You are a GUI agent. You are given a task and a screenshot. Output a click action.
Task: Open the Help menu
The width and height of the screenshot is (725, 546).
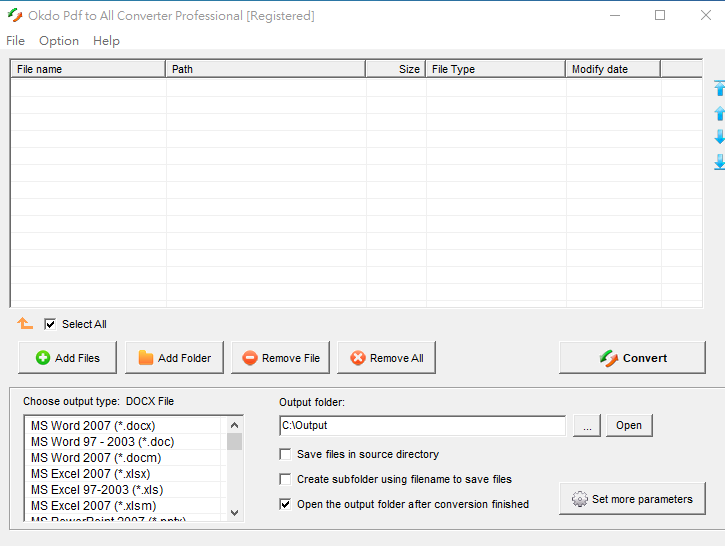106,41
